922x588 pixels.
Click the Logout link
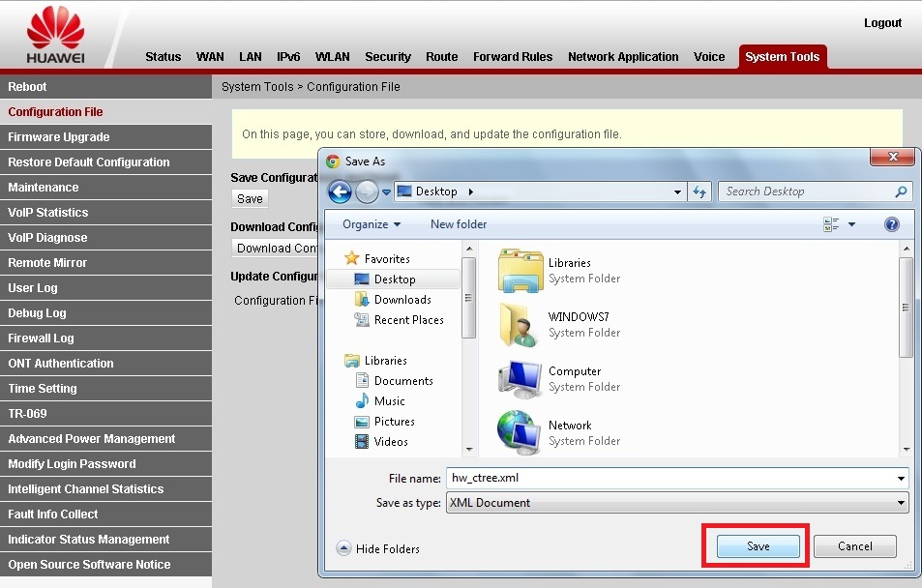[881, 23]
